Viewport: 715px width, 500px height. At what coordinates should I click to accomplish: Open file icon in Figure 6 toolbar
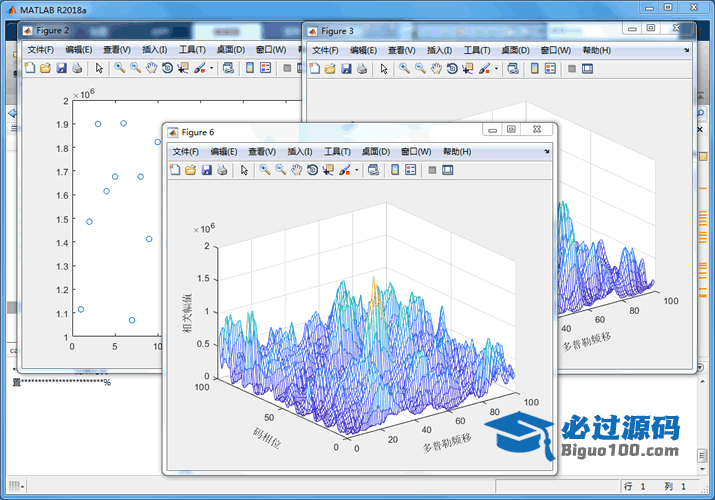coord(191,170)
